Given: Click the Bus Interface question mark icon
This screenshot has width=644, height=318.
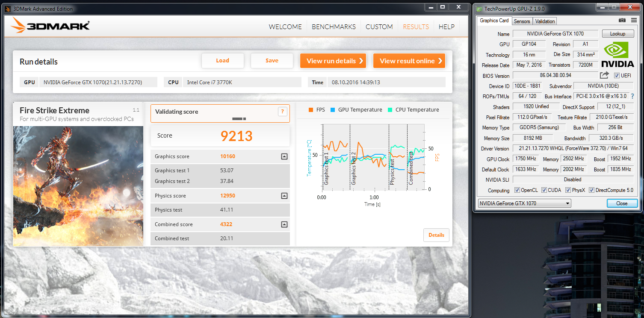Looking at the screenshot, I should coord(632,96).
